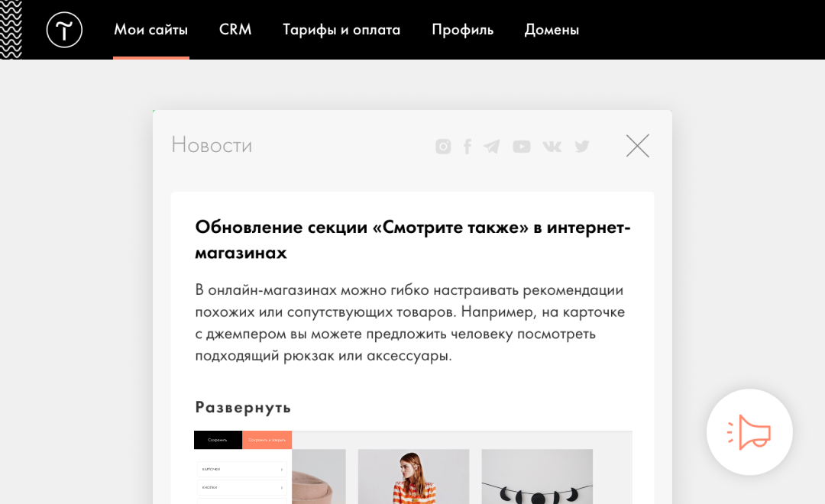Click the article headline about «Смотрите также»
The image size is (825, 504).
(x=412, y=239)
